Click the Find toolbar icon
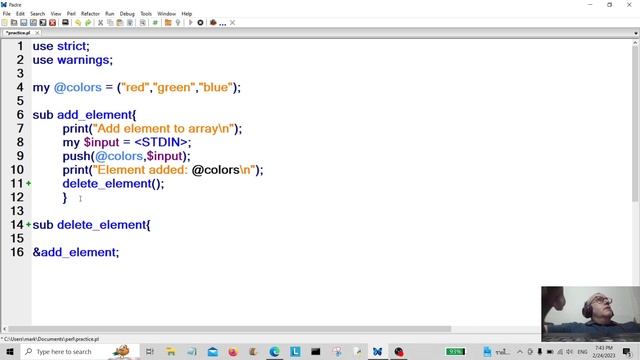 tap(142, 23)
